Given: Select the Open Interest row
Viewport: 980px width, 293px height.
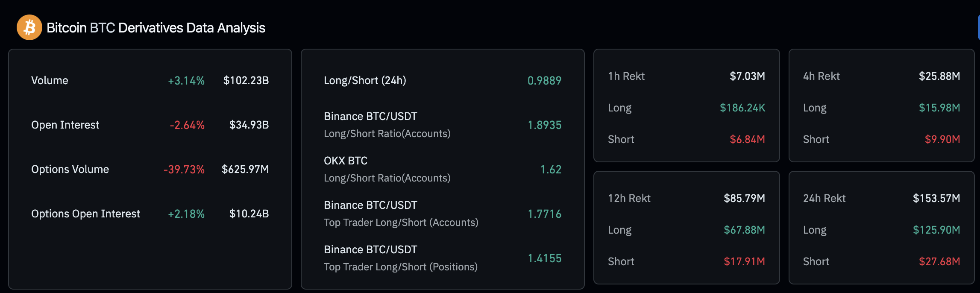Looking at the screenshot, I should (x=65, y=125).
